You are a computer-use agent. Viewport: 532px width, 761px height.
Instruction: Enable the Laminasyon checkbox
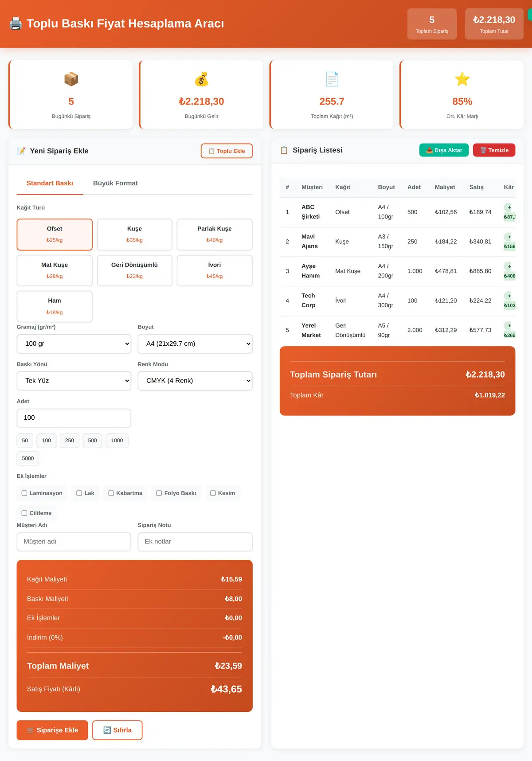click(24, 493)
